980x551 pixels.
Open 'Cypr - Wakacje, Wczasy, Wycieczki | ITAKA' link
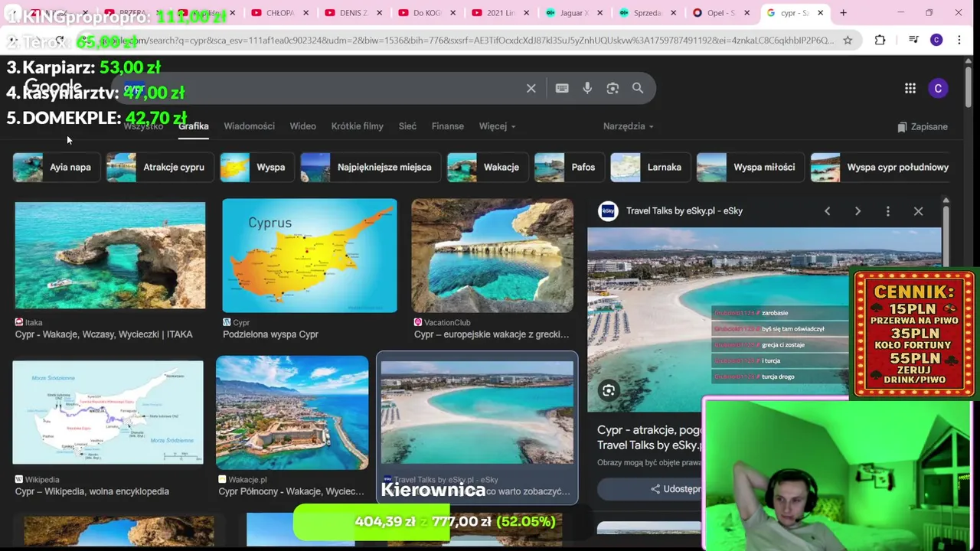(x=103, y=334)
